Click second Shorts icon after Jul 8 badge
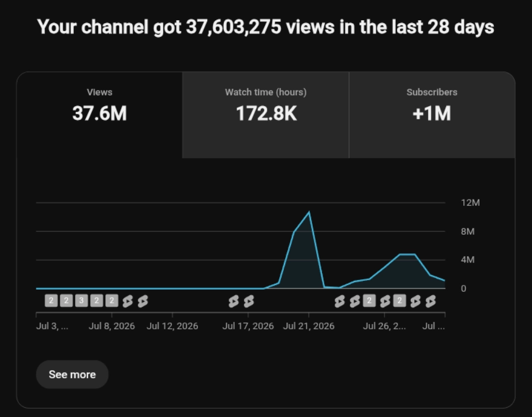 click(143, 301)
